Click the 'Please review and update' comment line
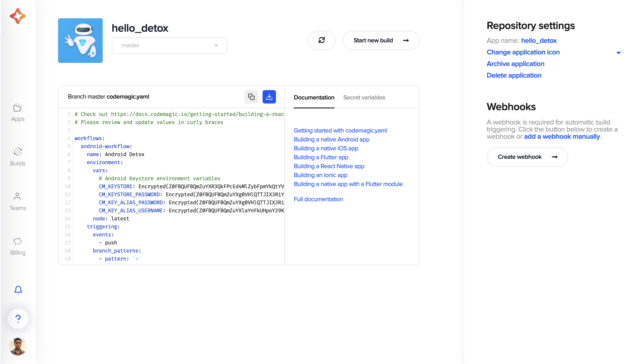Image resolution: width=643 pixels, height=364 pixels. (x=149, y=122)
